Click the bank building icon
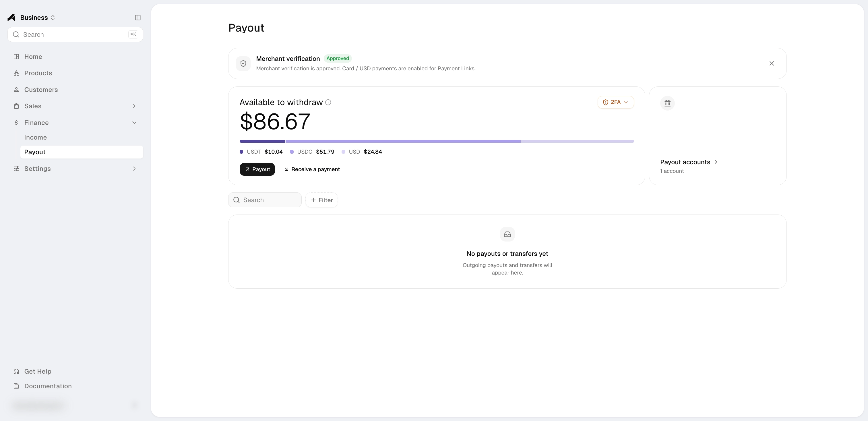The width and height of the screenshot is (868, 421). 668,103
